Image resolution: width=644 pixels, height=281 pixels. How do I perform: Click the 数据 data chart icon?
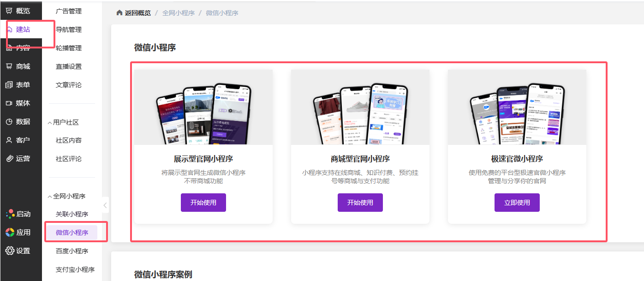click(x=9, y=122)
